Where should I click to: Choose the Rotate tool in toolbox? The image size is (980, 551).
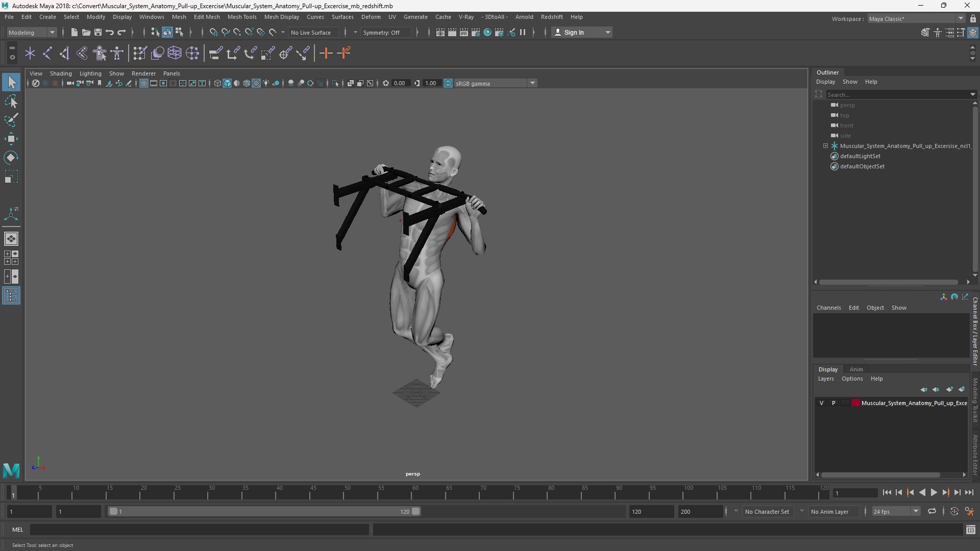tap(11, 158)
